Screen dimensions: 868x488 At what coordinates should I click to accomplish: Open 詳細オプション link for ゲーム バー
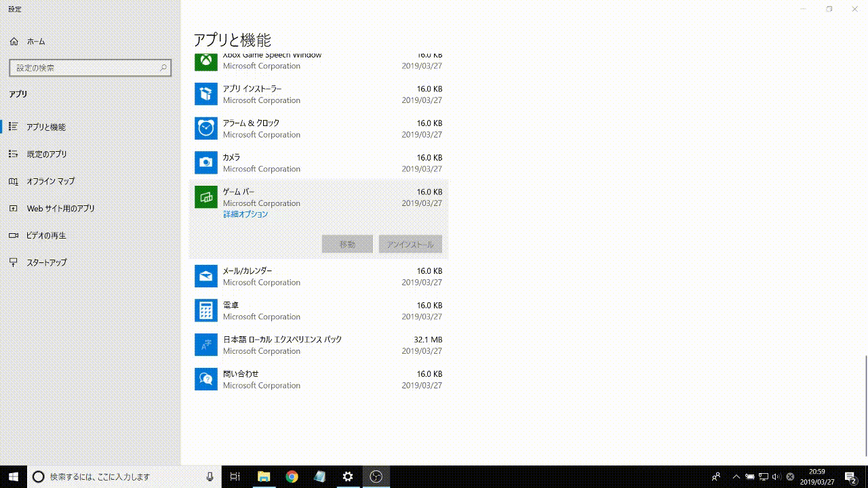click(x=245, y=214)
